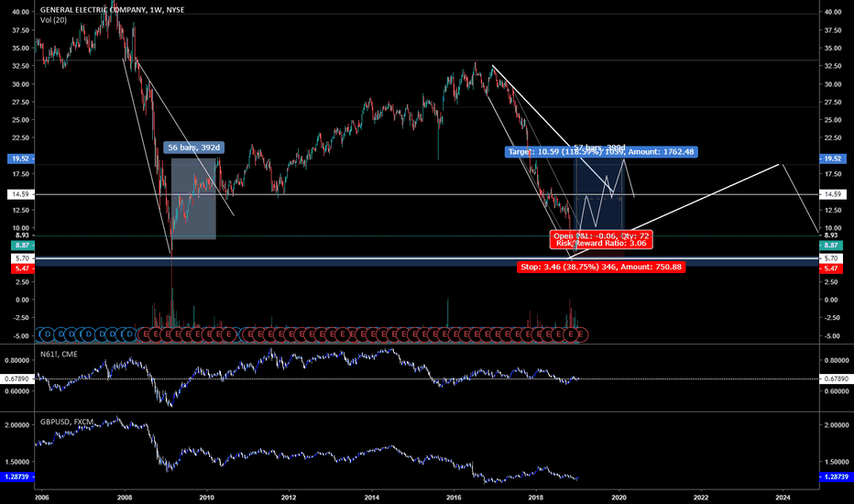Image resolution: width=854 pixels, height=504 pixels.
Task: Click the last red earnings E marker
Action: coord(581,334)
